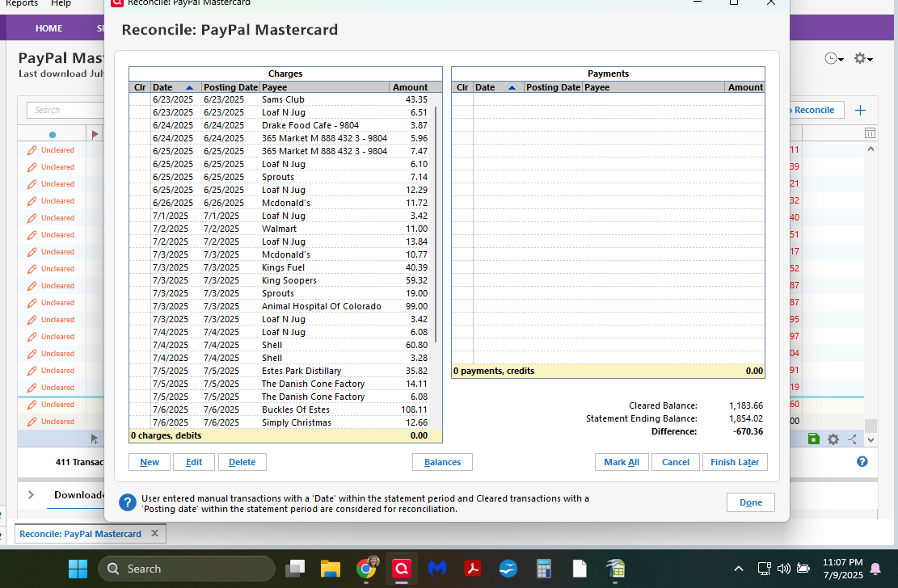Open the volume control in tray
898x588 pixels.
(783, 569)
